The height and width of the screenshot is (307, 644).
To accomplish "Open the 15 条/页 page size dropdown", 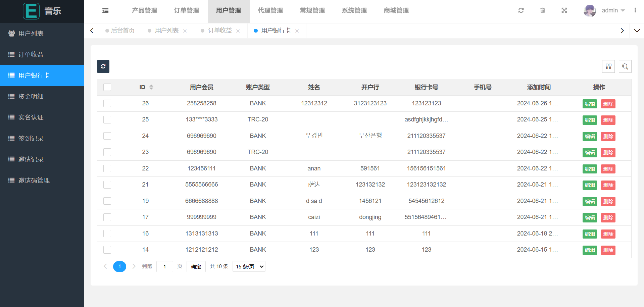I will tap(249, 266).
